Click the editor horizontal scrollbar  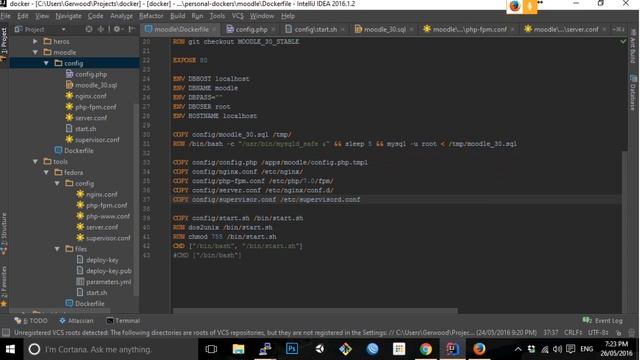(x=314, y=311)
